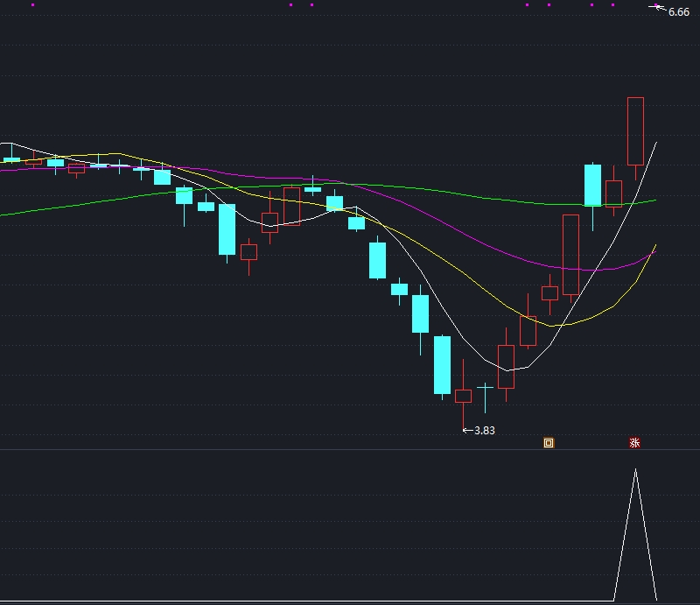Click the white spike peak in the indicator panel
The height and width of the screenshot is (605, 700).
[x=635, y=470]
